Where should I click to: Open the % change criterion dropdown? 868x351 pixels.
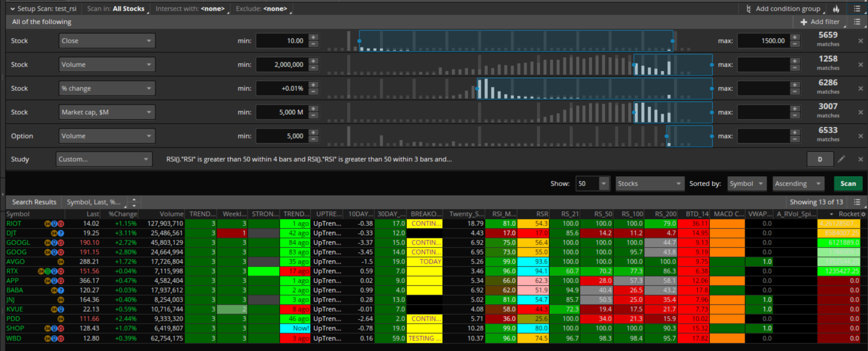click(107, 88)
